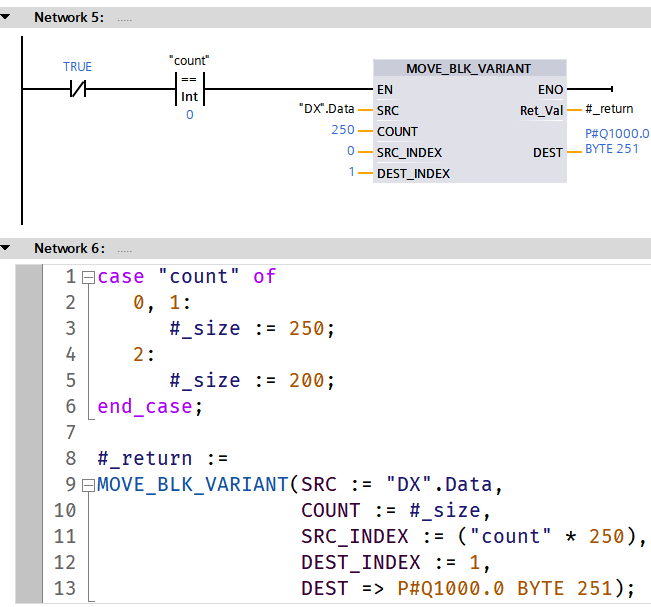Fold the MOVE_BLK_VARIANT call on line 9
This screenshot has height=607, width=651.
[x=88, y=485]
